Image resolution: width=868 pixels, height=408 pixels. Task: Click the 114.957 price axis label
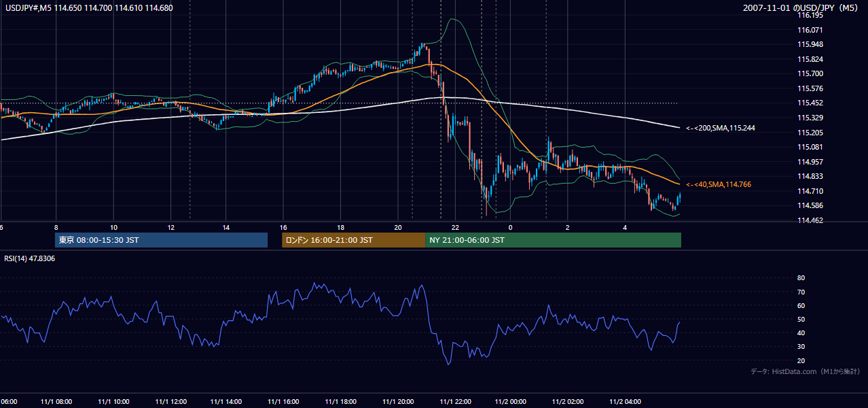click(810, 162)
